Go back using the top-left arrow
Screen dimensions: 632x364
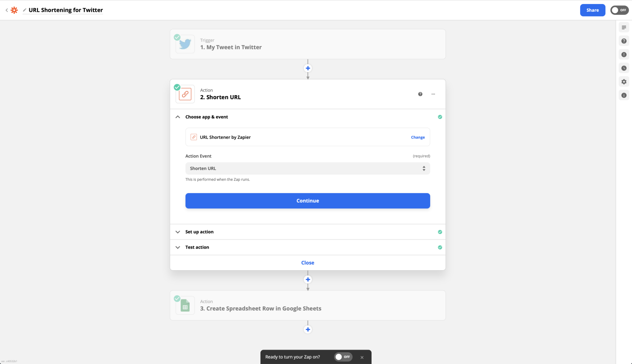coord(6,10)
